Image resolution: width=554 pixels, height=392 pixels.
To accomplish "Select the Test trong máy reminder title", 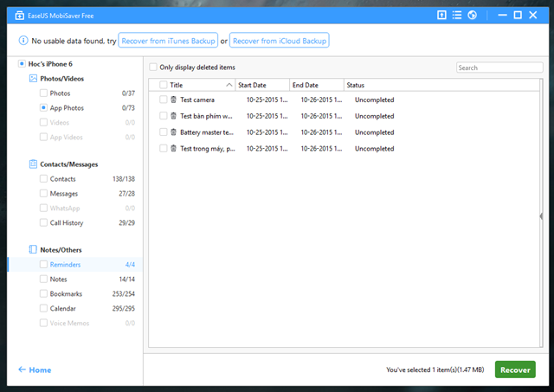I will point(208,149).
